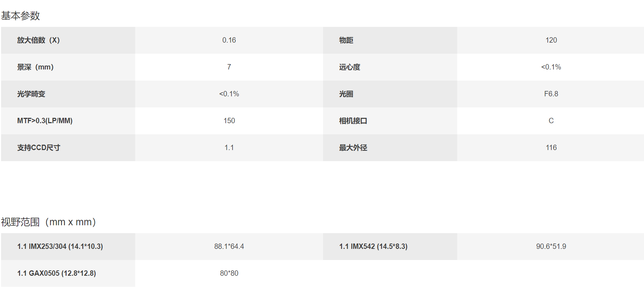Click the 放大倍数 (X) label cell
Screen dimensions: 644x289
[68, 40]
